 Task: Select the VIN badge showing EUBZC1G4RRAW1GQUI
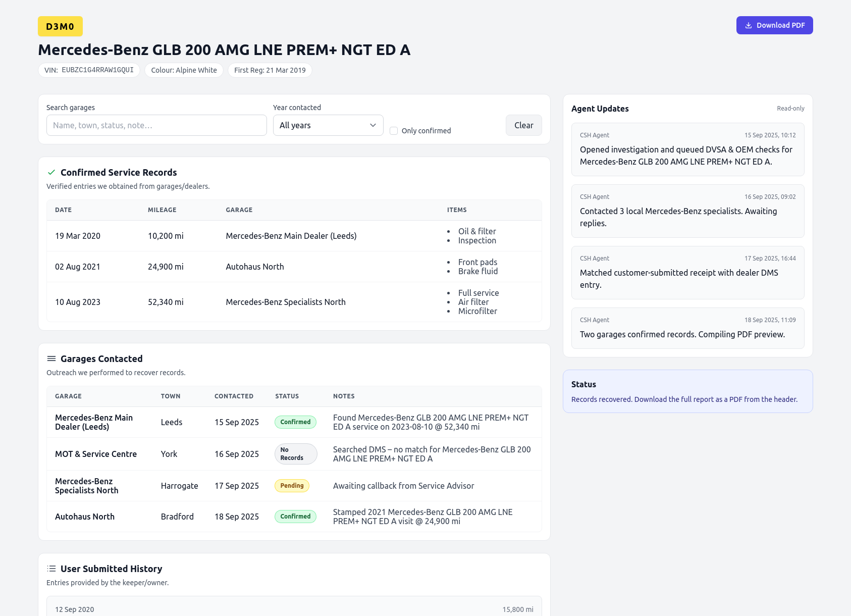(89, 70)
